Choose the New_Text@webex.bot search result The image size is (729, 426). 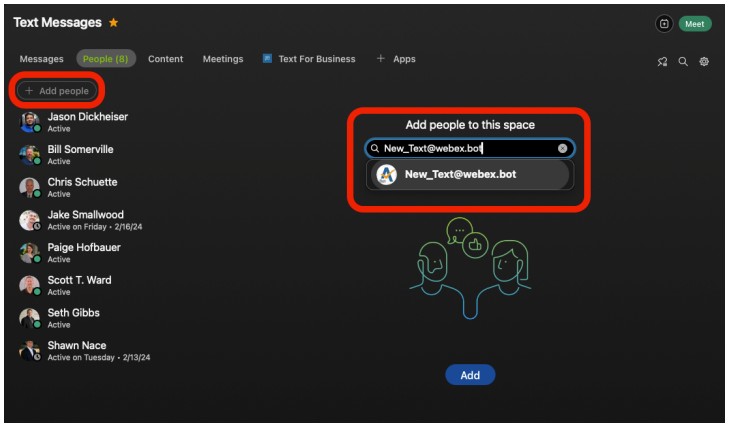[x=470, y=174]
